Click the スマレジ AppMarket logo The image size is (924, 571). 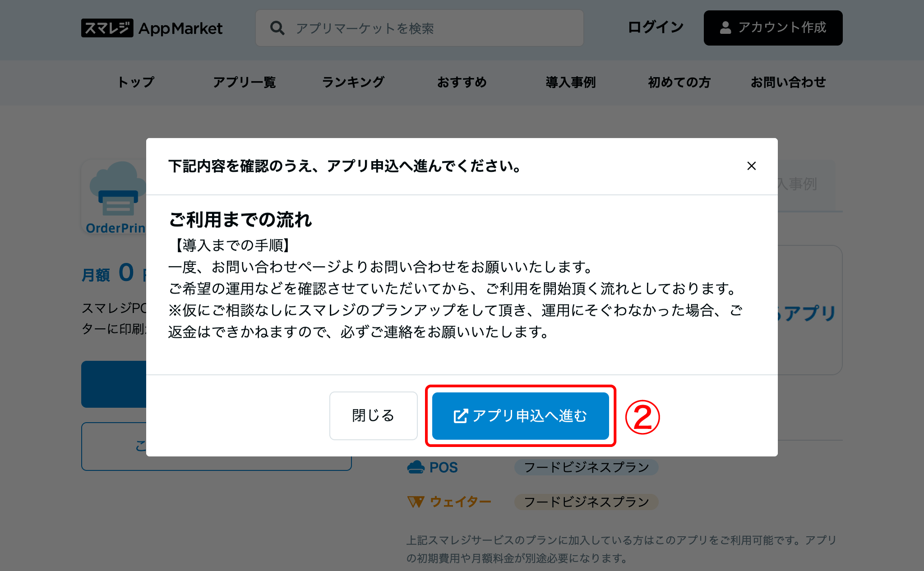click(152, 28)
